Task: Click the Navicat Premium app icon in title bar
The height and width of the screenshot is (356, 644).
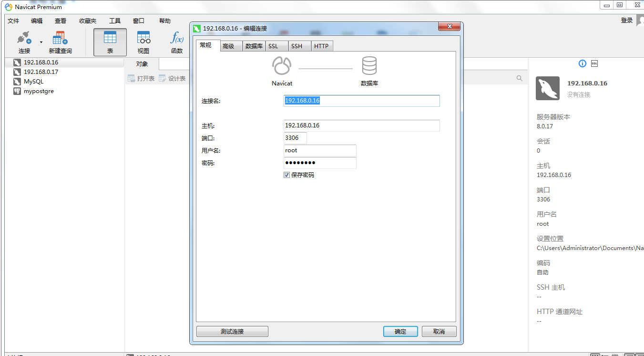Action: 8,7
